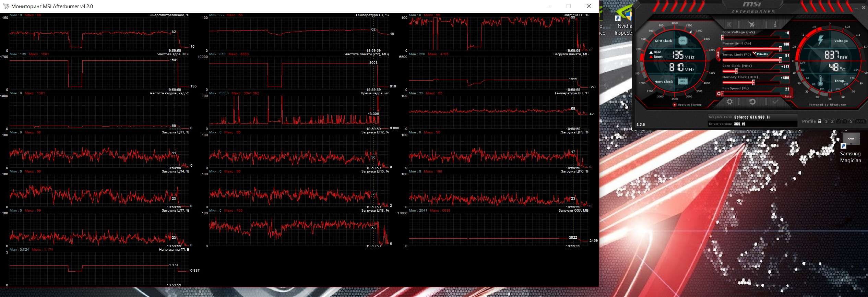Click the '48 °C' temperature readout
The height and width of the screenshot is (297, 868).
coord(837,68)
